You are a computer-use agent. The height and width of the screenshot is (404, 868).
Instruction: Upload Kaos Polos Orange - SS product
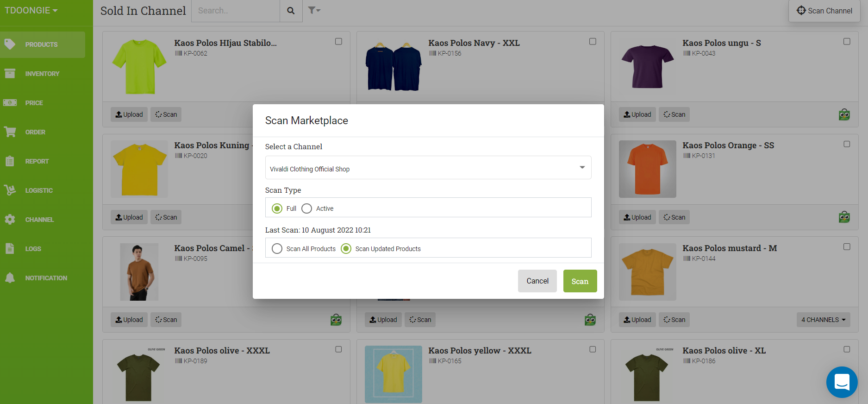click(637, 217)
